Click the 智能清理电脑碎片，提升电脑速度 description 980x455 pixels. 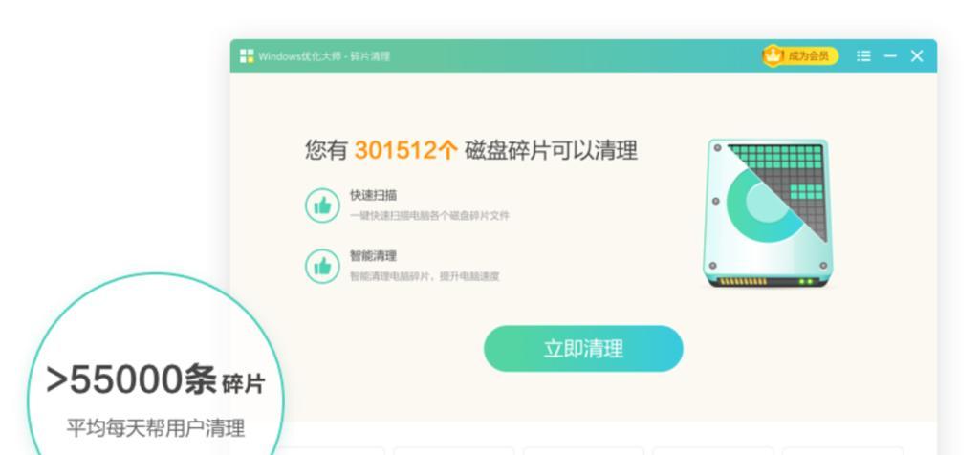point(425,276)
